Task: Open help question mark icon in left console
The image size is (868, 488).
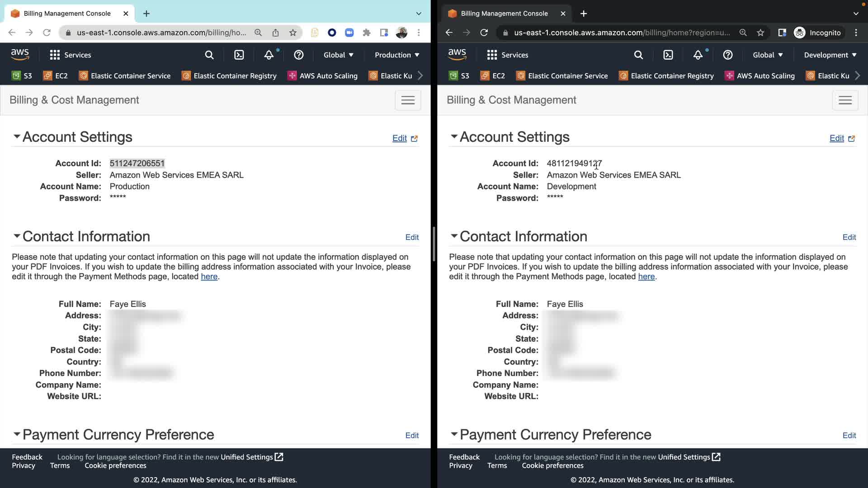Action: click(x=298, y=55)
